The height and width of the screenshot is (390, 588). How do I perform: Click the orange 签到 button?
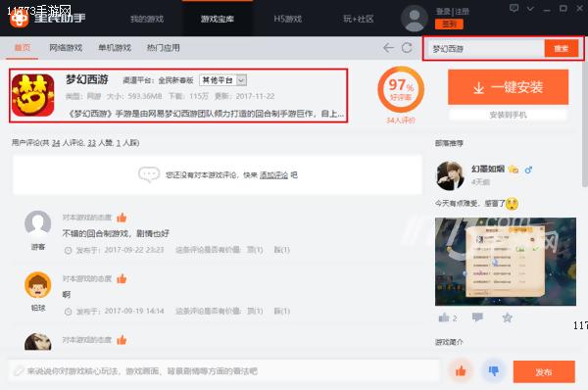pyautogui.click(x=449, y=24)
